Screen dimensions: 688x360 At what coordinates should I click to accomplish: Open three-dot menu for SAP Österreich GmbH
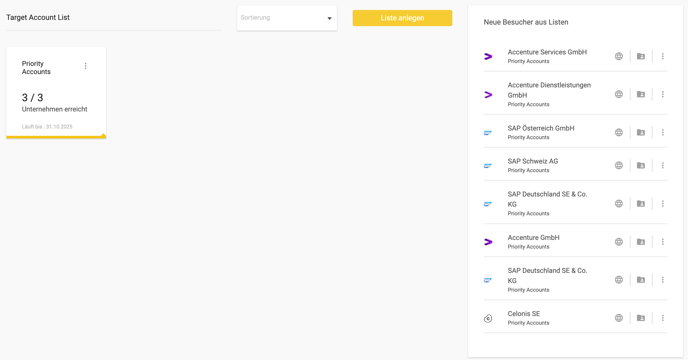pyautogui.click(x=663, y=133)
